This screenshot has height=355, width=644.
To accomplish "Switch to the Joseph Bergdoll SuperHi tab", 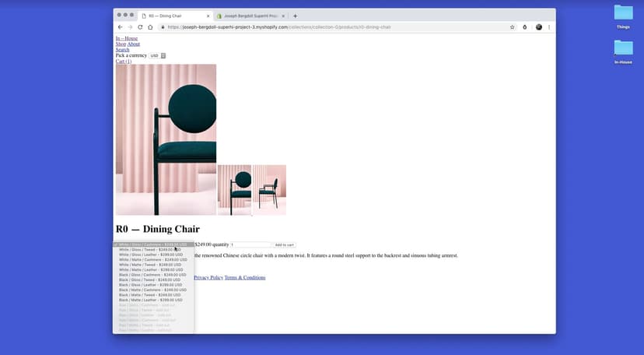I will [249, 16].
